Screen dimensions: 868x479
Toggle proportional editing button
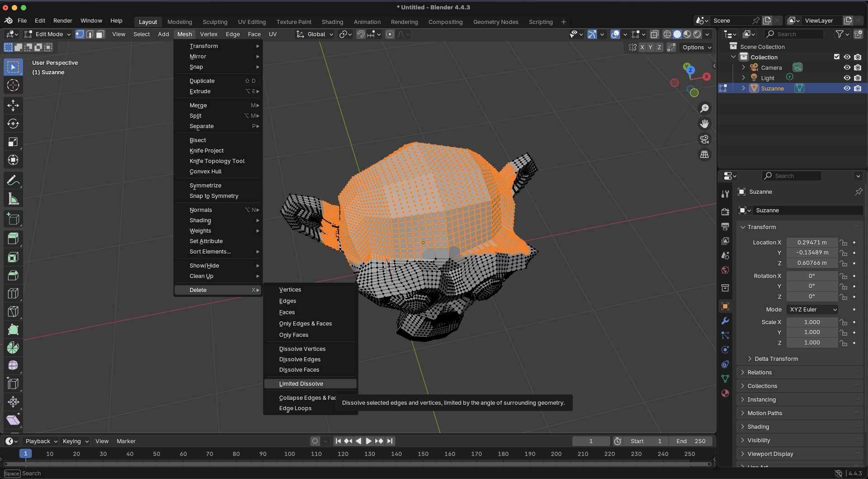pyautogui.click(x=390, y=34)
